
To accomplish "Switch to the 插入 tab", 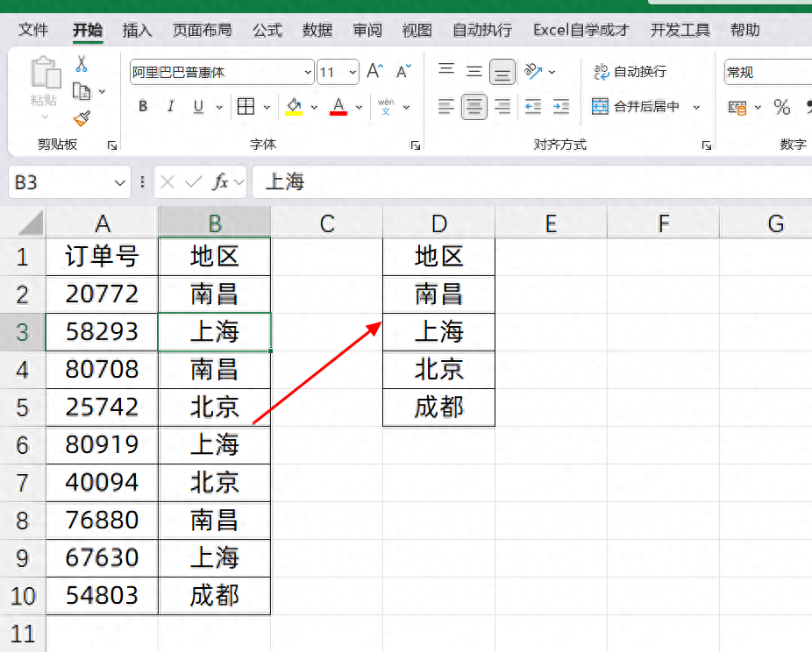I will 137,30.
